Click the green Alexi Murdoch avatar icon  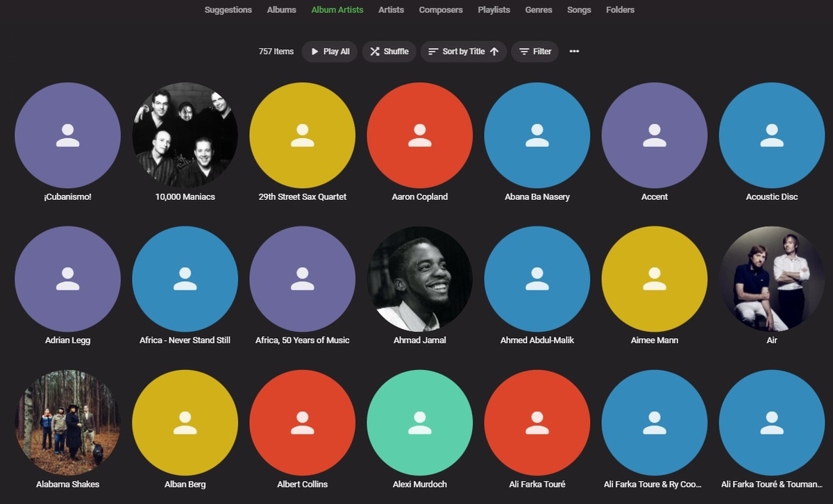[420, 423]
